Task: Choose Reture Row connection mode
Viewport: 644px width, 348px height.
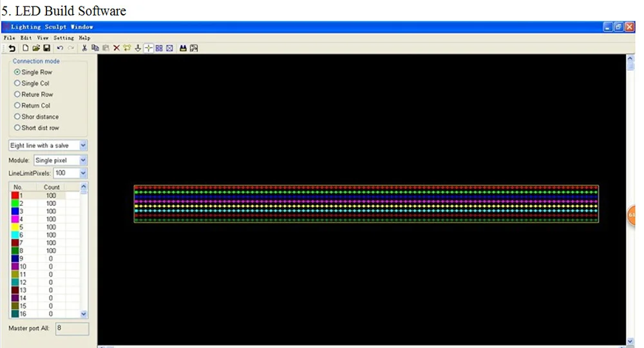Action: [33, 94]
